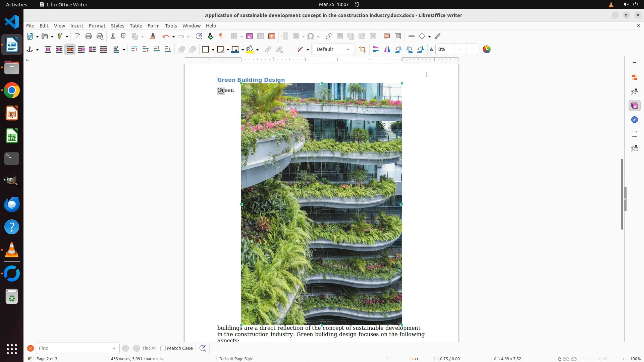Image resolution: width=644 pixels, height=362 pixels.
Task: Increase transparency with the plus button
Action: click(x=472, y=49)
